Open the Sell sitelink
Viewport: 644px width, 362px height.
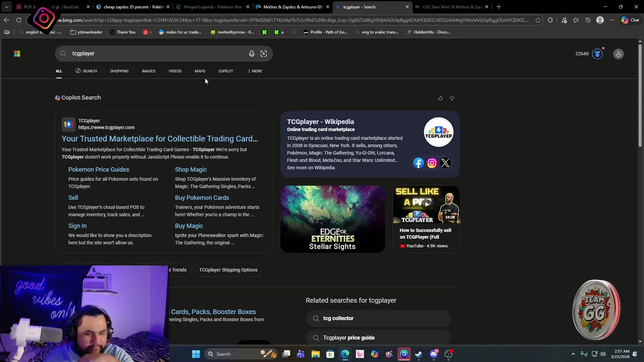73,198
